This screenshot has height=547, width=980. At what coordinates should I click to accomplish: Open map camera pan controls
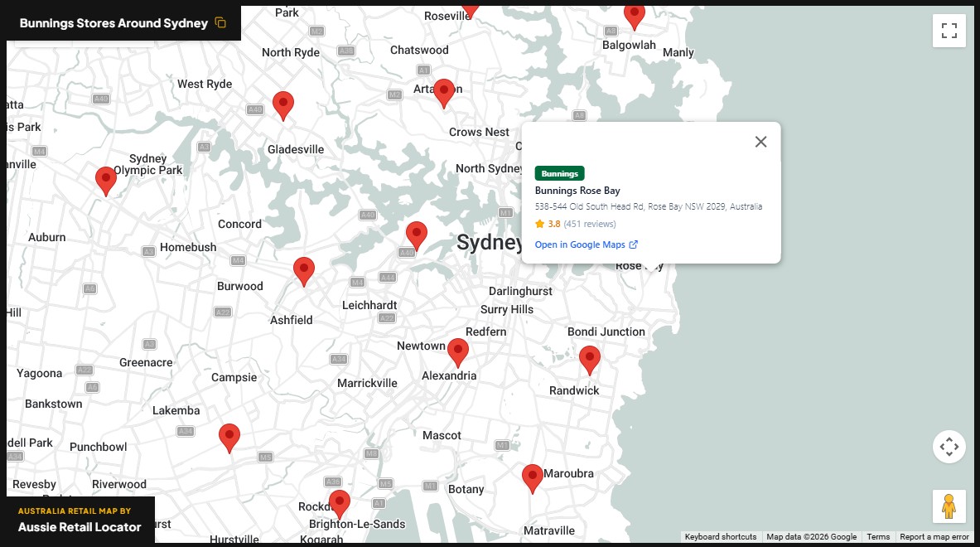point(949,447)
